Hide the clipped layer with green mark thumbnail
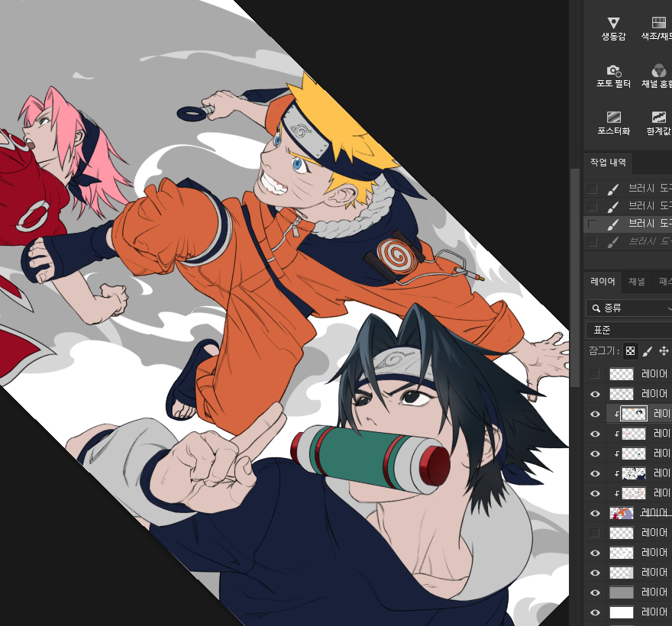Image resolution: width=672 pixels, height=626 pixels. click(595, 453)
